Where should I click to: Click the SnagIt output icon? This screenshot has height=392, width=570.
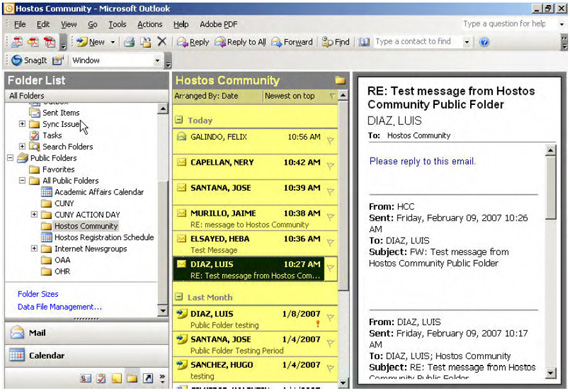58,60
